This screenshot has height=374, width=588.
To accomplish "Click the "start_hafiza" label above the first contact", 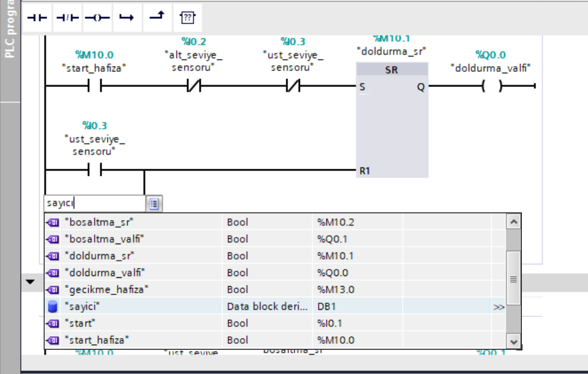I will 94,68.
